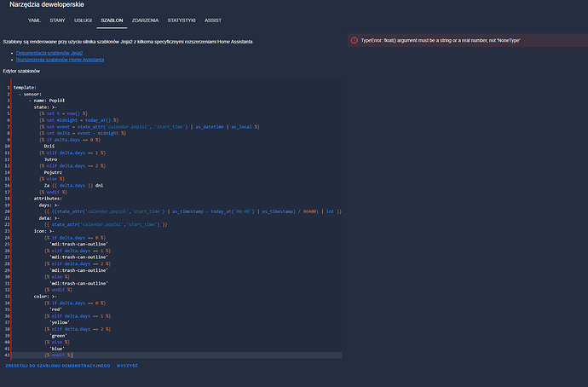Select the SZABLON tab
588x387 pixels.
[112, 20]
